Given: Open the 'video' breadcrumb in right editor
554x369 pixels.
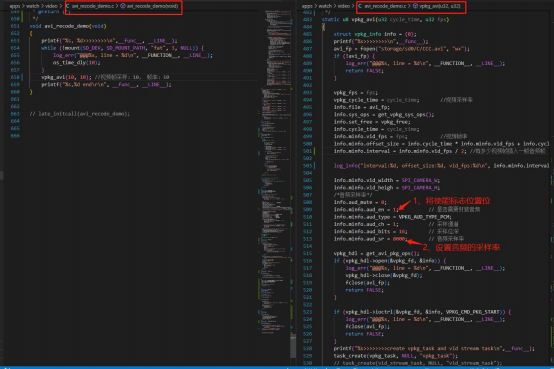Looking at the screenshot, I should (x=343, y=6).
